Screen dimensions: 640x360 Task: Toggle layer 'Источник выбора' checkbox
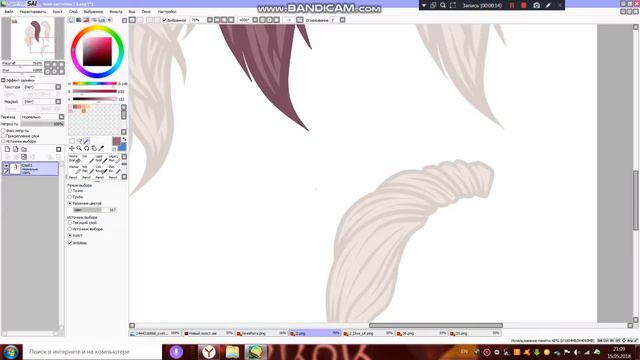click(x=3, y=141)
